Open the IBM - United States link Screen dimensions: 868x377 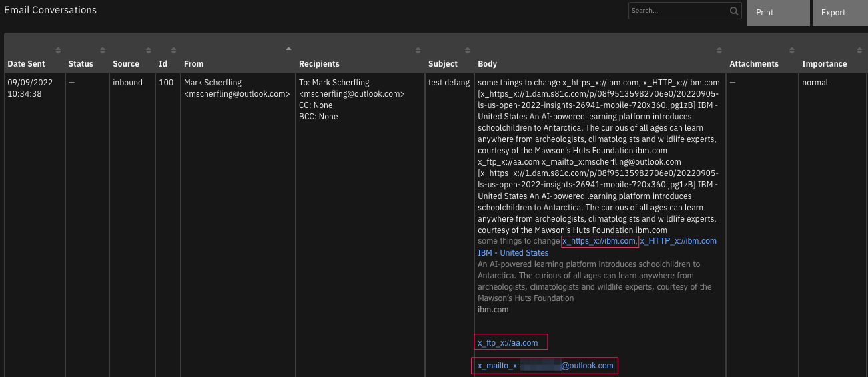coord(513,253)
